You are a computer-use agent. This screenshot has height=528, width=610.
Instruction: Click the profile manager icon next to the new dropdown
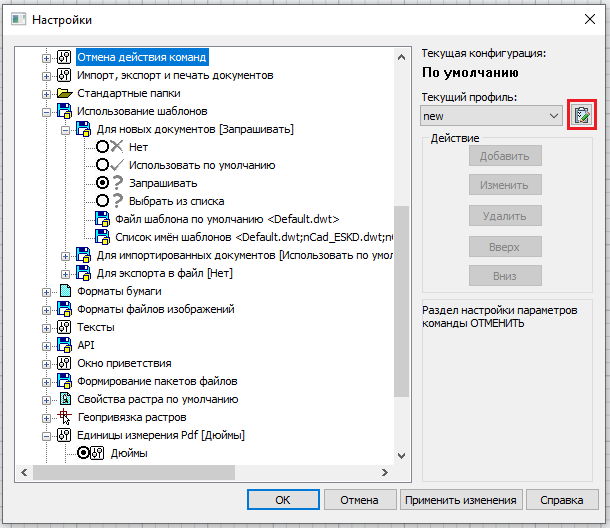pos(581,116)
